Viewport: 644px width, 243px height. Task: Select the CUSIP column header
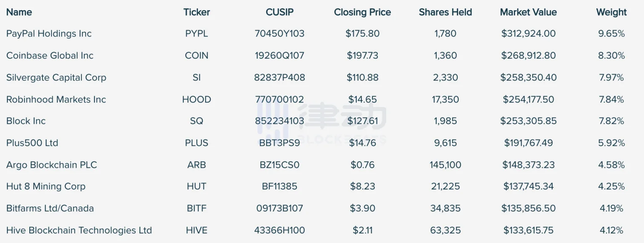click(x=280, y=12)
